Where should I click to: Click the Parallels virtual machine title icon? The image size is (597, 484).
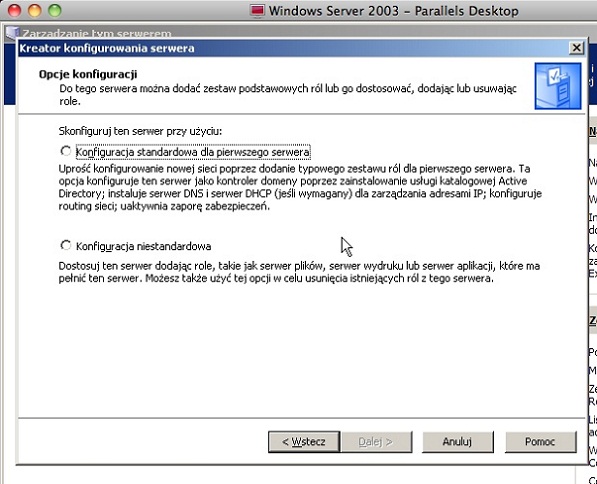pos(257,11)
